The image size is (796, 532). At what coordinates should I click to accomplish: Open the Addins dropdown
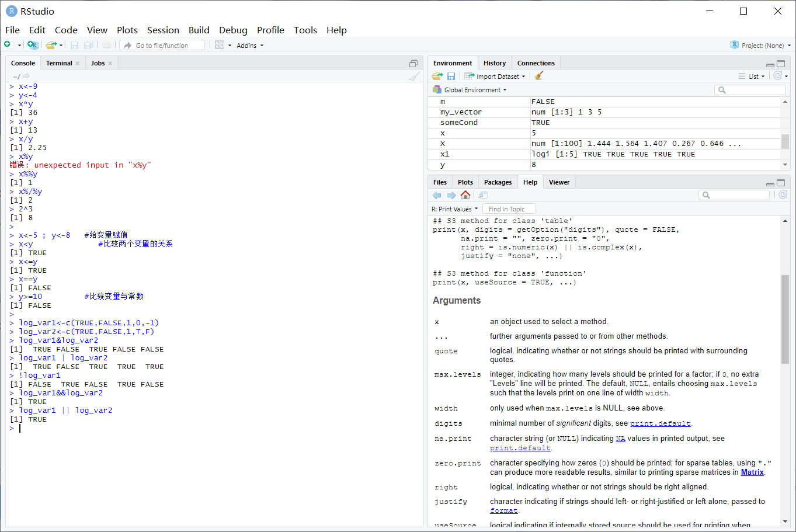pos(250,45)
